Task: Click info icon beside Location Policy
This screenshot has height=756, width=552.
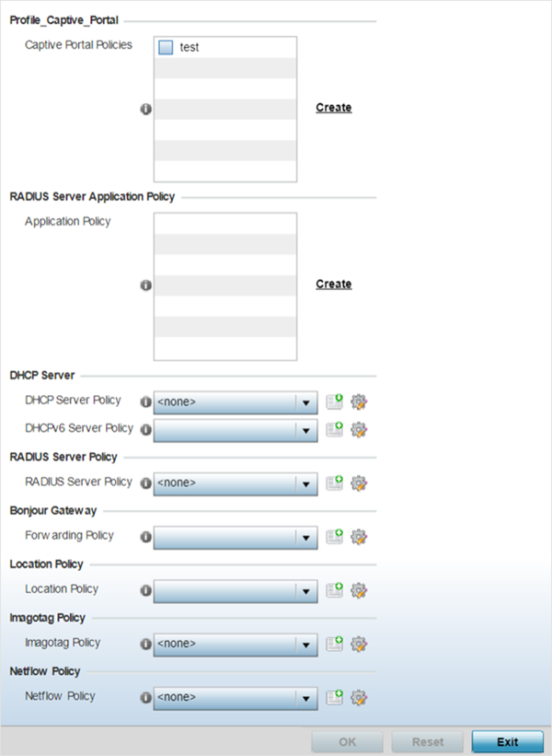Action: tap(146, 590)
